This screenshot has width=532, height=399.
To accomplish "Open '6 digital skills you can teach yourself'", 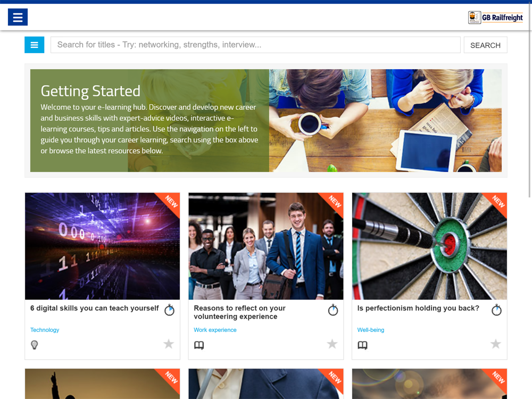I will [94, 308].
